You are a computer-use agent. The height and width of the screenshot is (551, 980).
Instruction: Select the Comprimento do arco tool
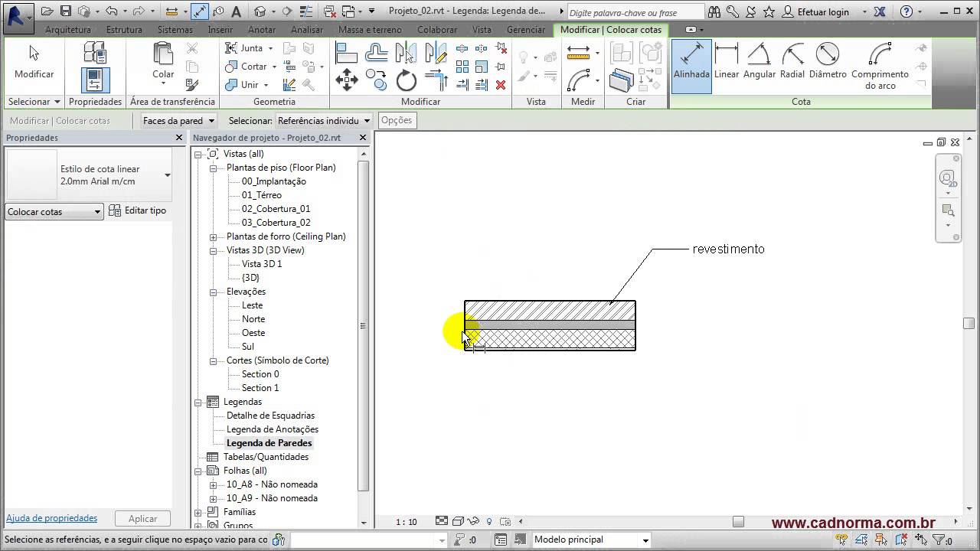click(x=880, y=66)
